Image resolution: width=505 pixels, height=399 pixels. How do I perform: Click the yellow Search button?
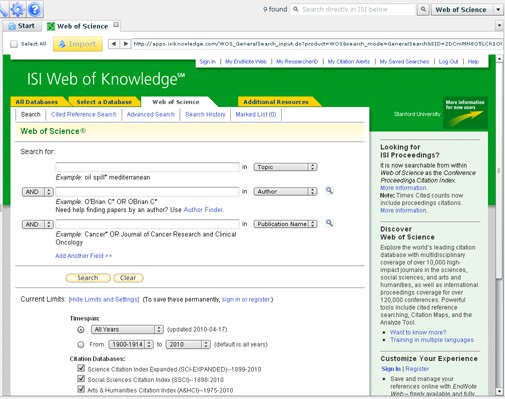coord(88,278)
